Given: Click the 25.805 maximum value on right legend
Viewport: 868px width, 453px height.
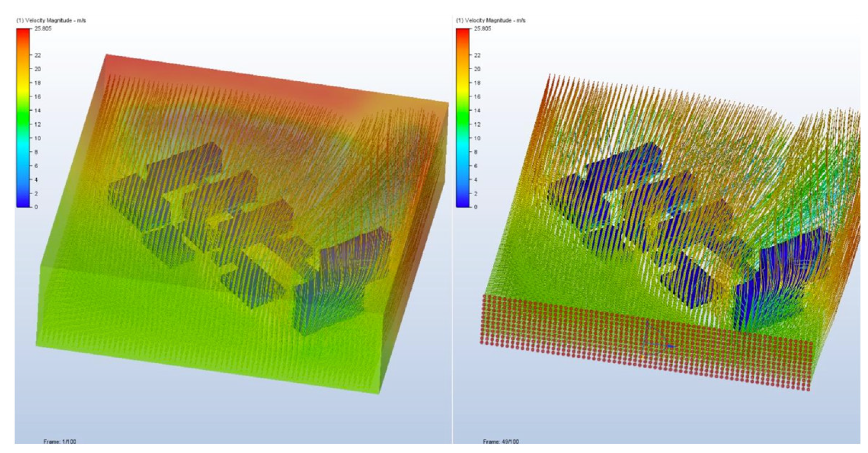Looking at the screenshot, I should point(482,29).
